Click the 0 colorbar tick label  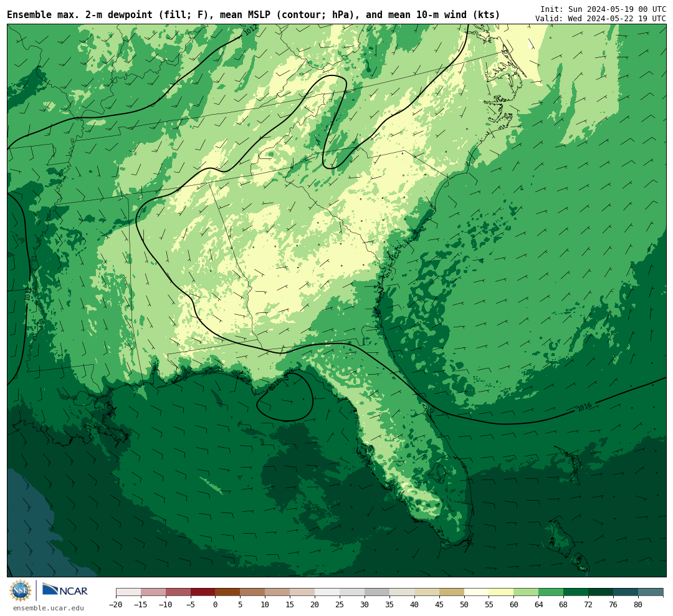(x=216, y=604)
